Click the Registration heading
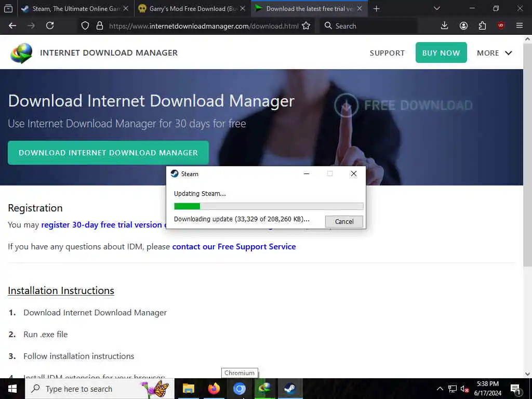 35,208
